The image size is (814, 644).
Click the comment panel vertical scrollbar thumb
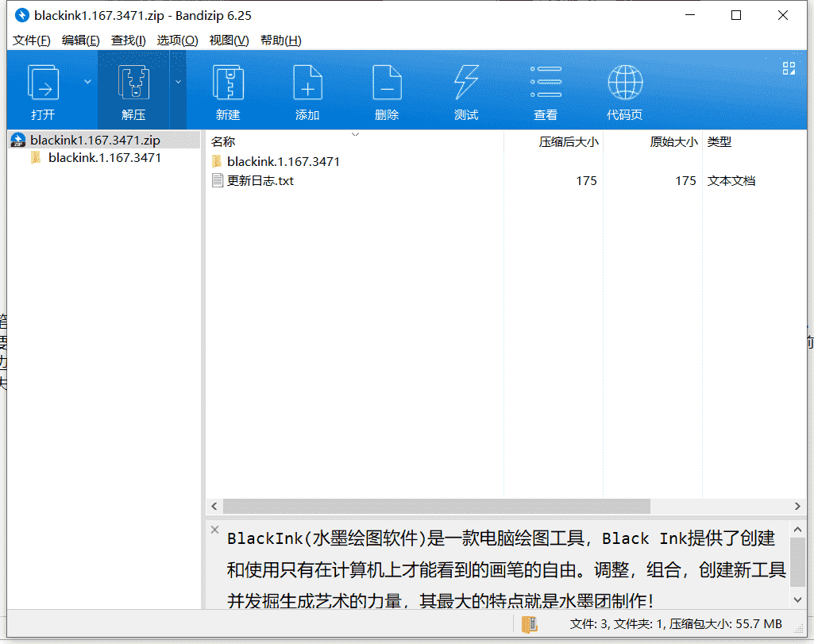point(798,562)
